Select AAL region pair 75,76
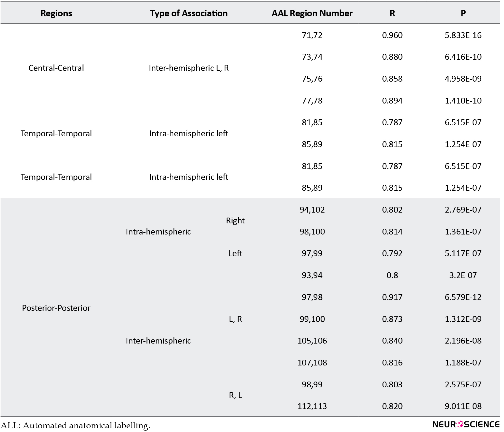The width and height of the screenshot is (504, 432). point(312,79)
